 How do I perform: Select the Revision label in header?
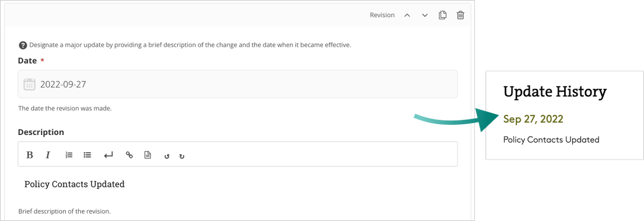(x=382, y=15)
